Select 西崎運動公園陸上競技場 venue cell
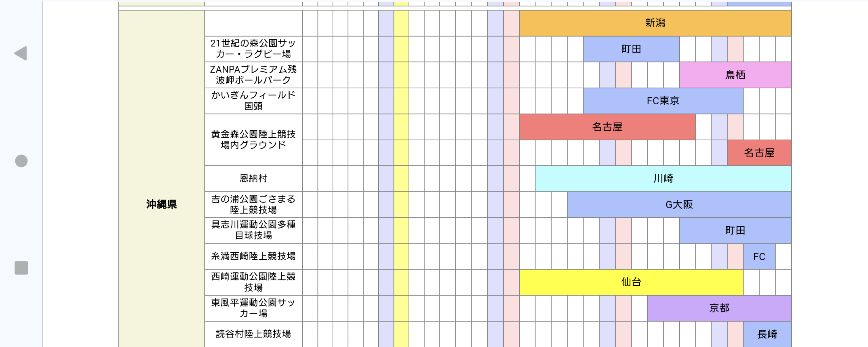The width and height of the screenshot is (868, 347). click(x=253, y=282)
